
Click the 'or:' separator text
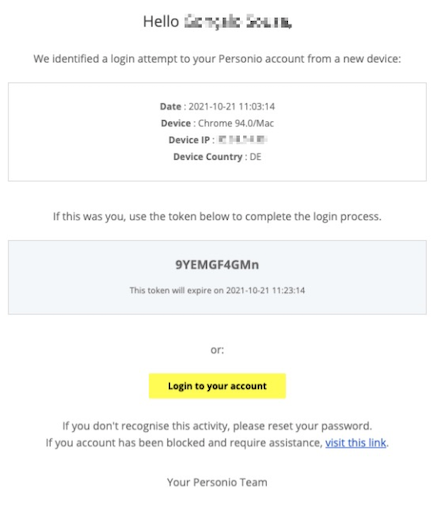(217, 350)
